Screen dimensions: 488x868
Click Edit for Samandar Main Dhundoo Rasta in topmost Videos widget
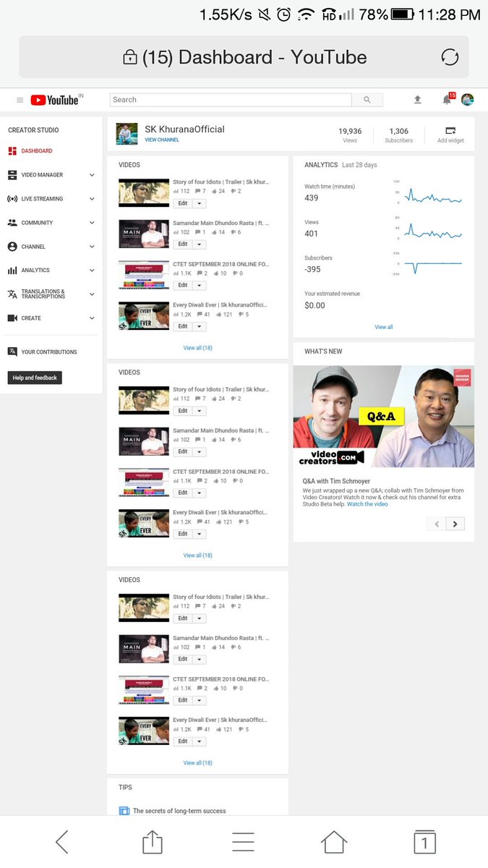point(183,244)
